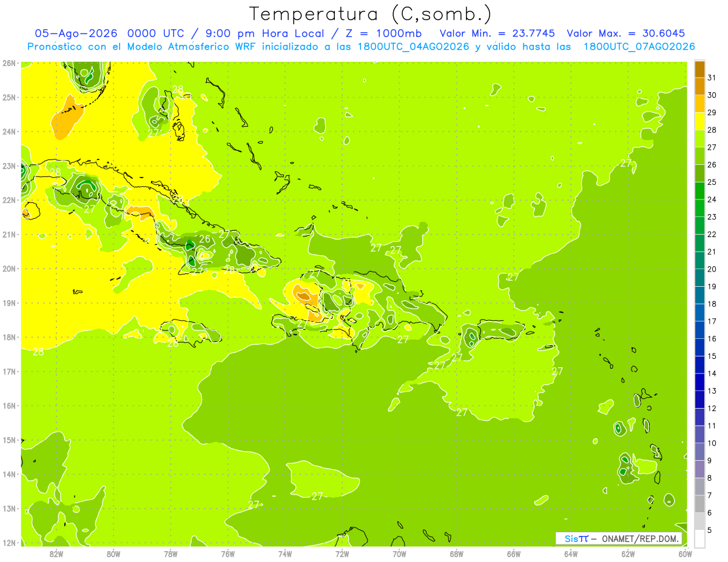Click the 'ONAMET/REP.DOM.' credit text
Image resolution: width=728 pixels, height=562 pixels.
point(639,538)
